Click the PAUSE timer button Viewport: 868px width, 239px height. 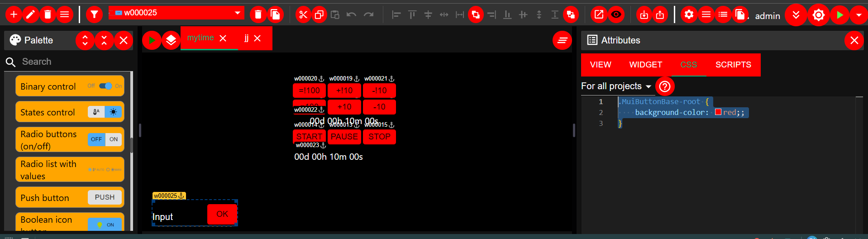[344, 137]
